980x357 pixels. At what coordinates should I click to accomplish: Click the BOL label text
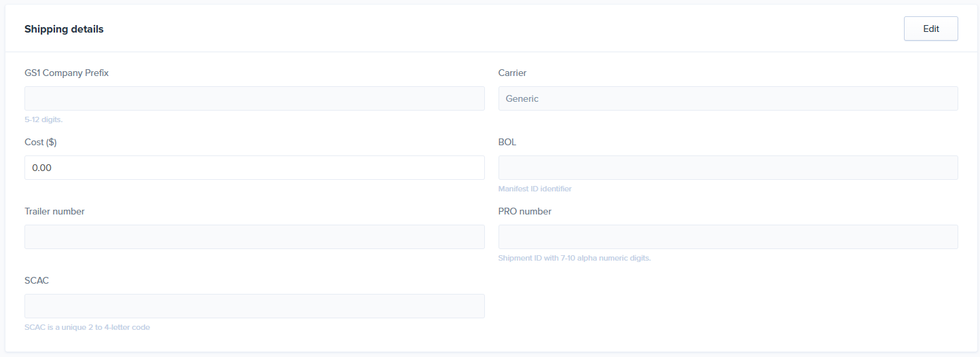pyautogui.click(x=507, y=143)
